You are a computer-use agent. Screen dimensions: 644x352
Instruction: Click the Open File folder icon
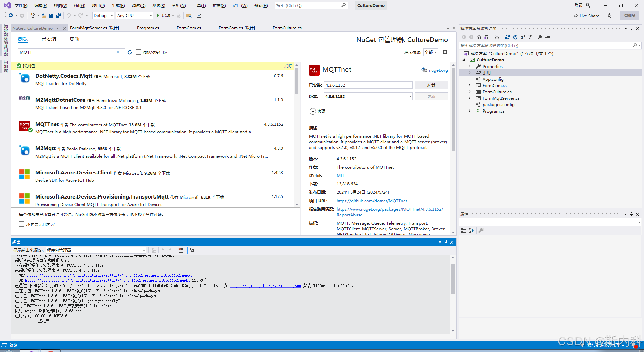click(x=44, y=16)
